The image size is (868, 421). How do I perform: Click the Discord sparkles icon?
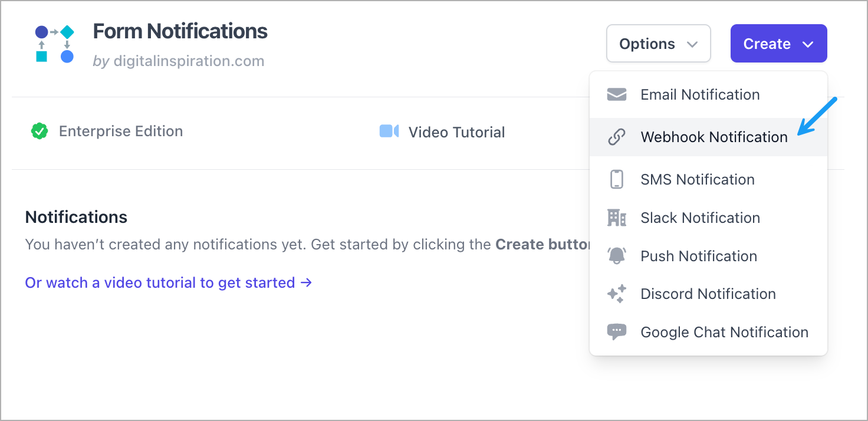point(616,294)
